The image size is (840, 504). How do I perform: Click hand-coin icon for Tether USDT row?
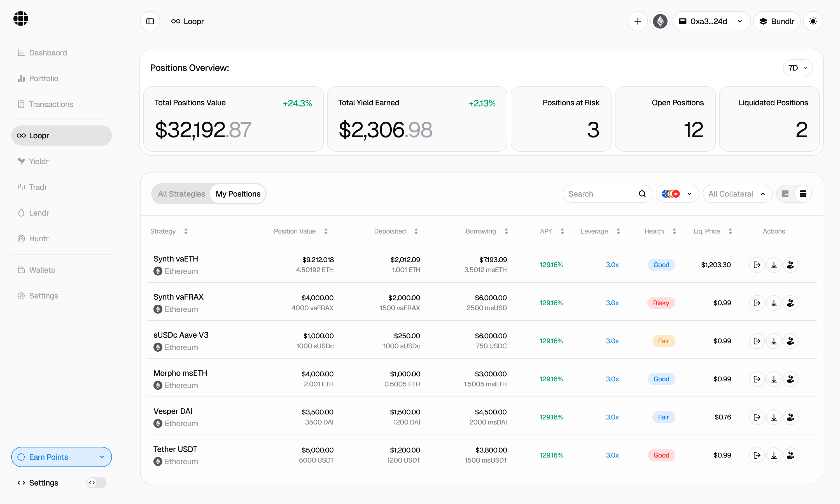pos(790,455)
